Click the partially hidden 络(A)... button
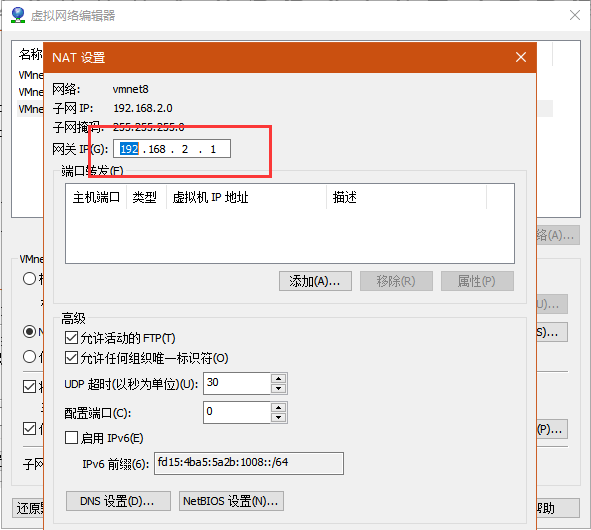 (558, 235)
